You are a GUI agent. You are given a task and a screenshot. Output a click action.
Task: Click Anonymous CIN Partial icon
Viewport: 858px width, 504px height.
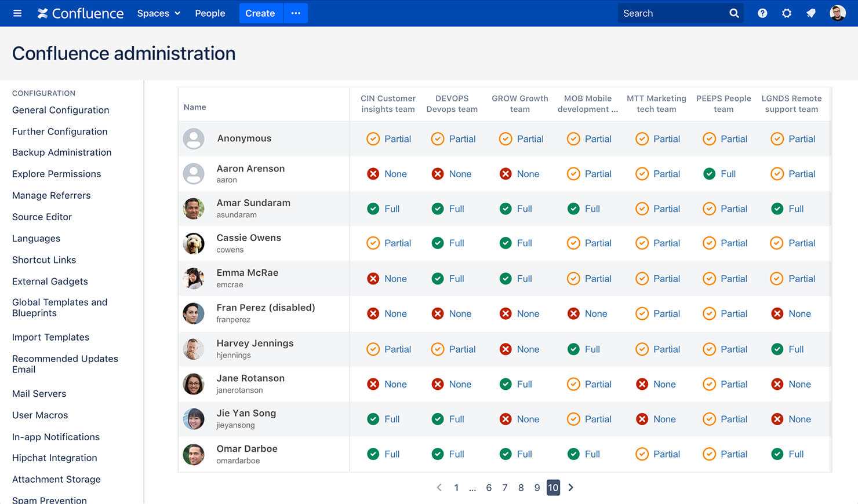coord(373,139)
